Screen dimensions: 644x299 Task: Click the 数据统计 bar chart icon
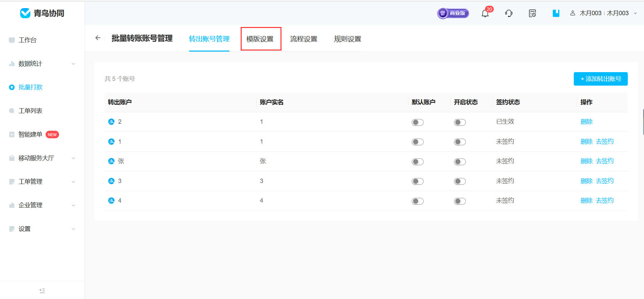pos(12,64)
